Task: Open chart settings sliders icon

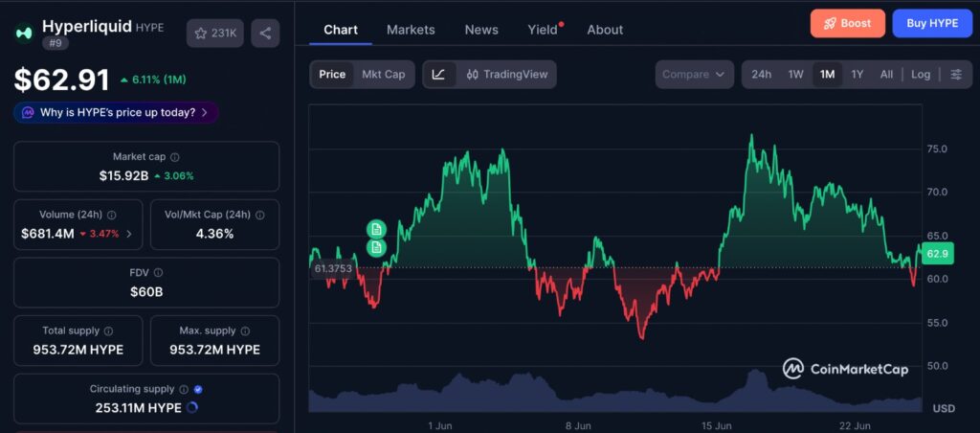Action: click(x=956, y=75)
